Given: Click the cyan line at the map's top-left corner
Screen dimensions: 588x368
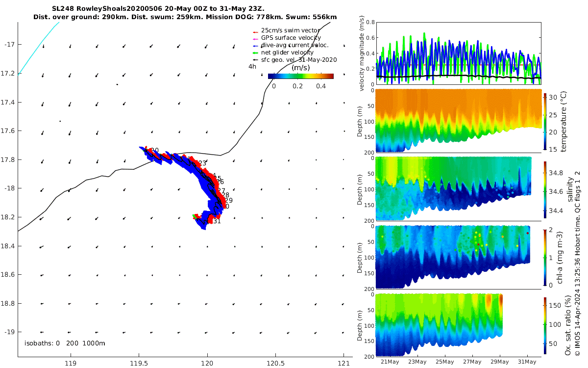Looking at the screenshot, I should 38,48.
